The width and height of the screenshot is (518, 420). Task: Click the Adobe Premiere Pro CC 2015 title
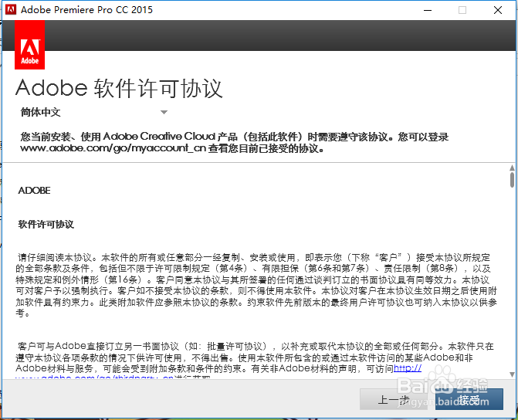click(x=86, y=9)
